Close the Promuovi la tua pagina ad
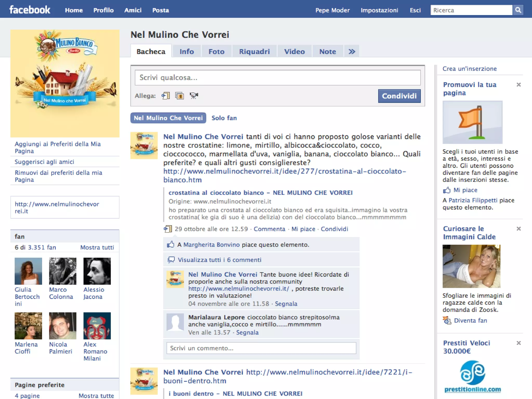 pyautogui.click(x=519, y=85)
